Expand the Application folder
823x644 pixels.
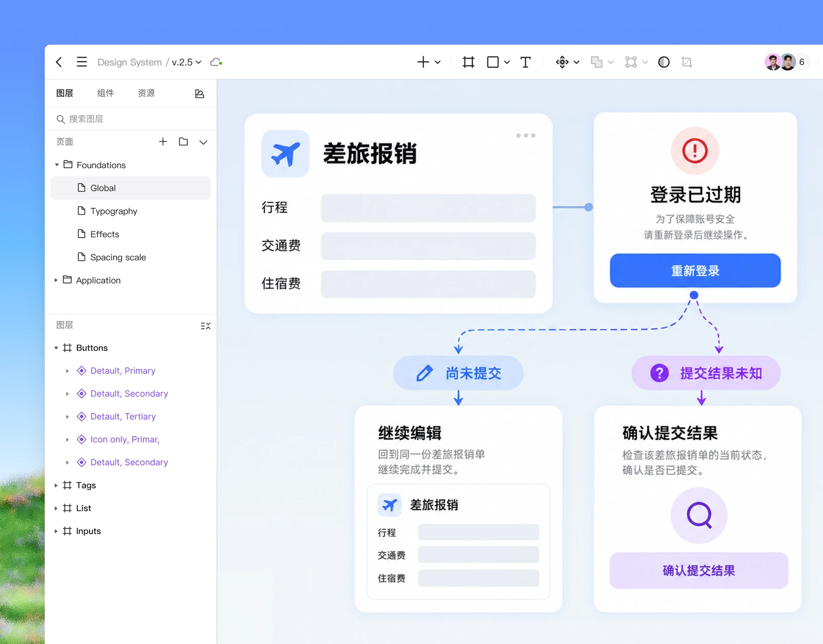pos(56,280)
